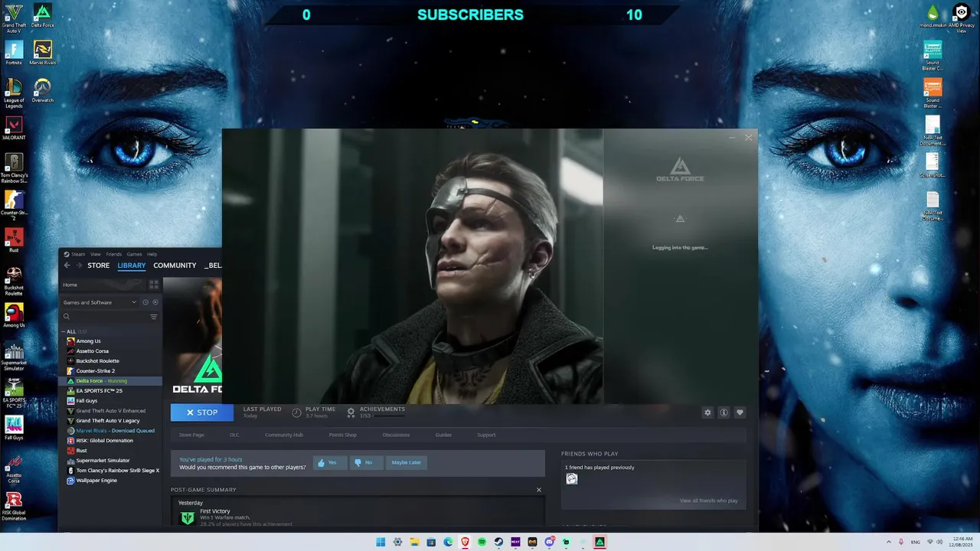The width and height of the screenshot is (980, 551).
Task: Open Delta Force DLC tab
Action: tap(234, 435)
